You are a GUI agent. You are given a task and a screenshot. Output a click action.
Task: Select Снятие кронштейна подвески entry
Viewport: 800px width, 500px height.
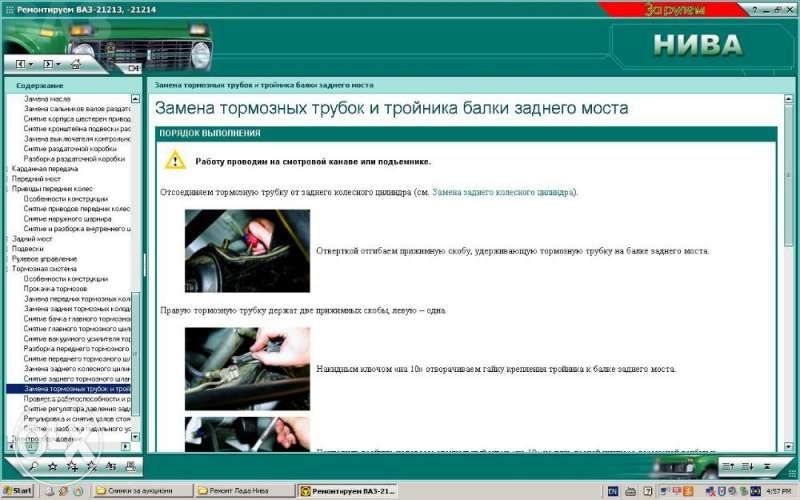[x=77, y=129]
